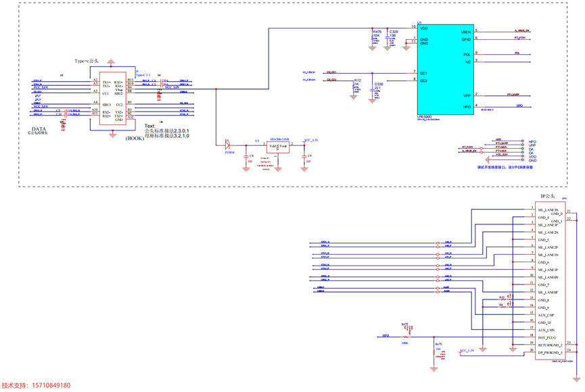Click ground symbol below Type-C connector
This screenshot has height=392, width=585.
point(113,134)
